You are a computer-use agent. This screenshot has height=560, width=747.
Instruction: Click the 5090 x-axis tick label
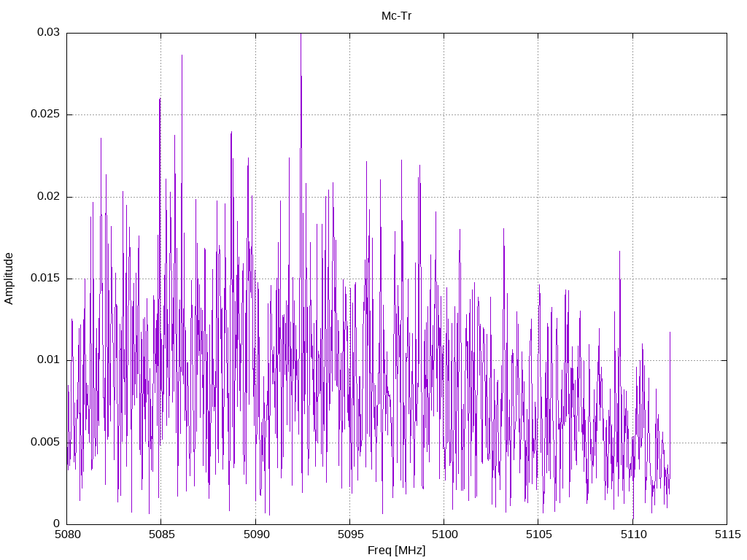pos(256,534)
